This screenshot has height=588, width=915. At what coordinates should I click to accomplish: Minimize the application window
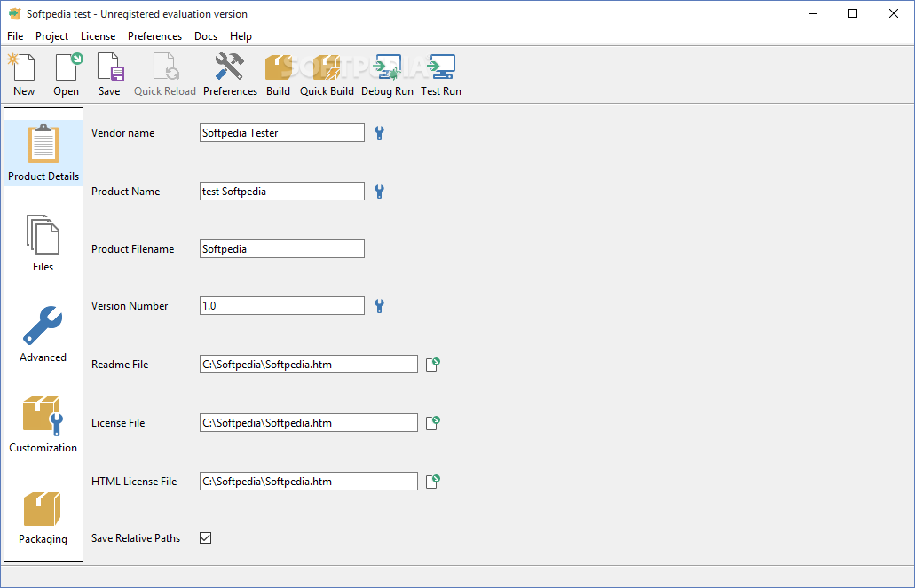click(812, 13)
